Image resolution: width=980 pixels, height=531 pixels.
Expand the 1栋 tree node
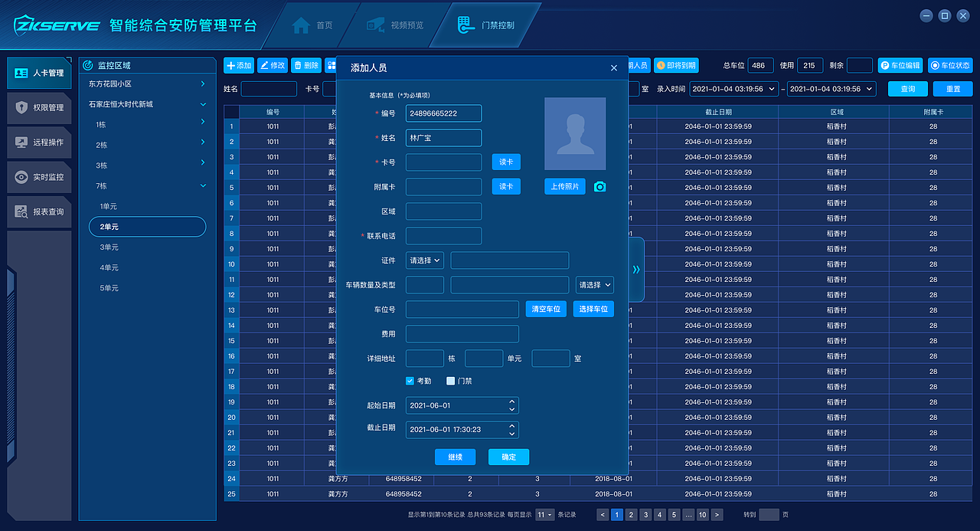click(203, 122)
